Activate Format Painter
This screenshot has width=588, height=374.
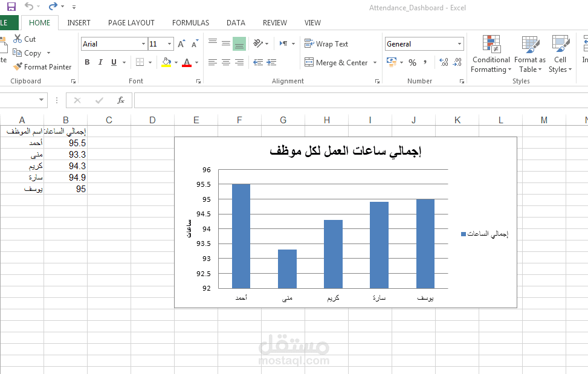coord(42,66)
